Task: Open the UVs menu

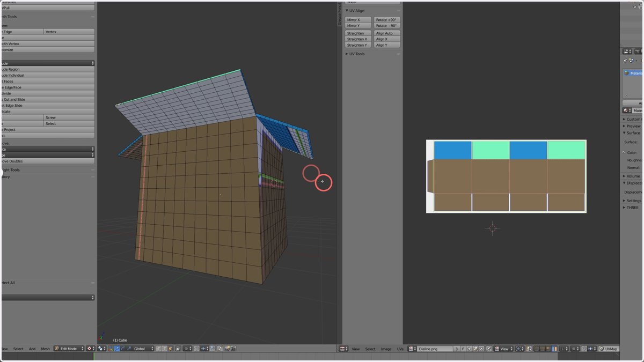Action: [400, 349]
